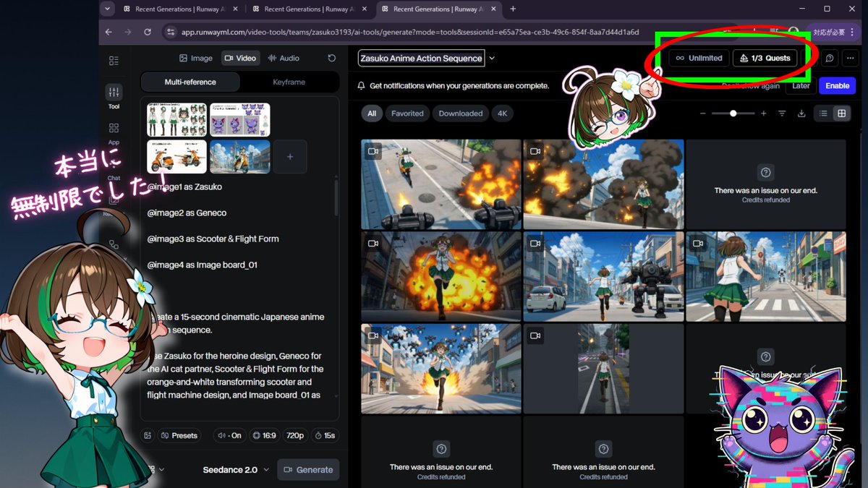The image size is (868, 488).
Task: Click '@image2 as Geneco' prompt line
Action: click(x=187, y=213)
